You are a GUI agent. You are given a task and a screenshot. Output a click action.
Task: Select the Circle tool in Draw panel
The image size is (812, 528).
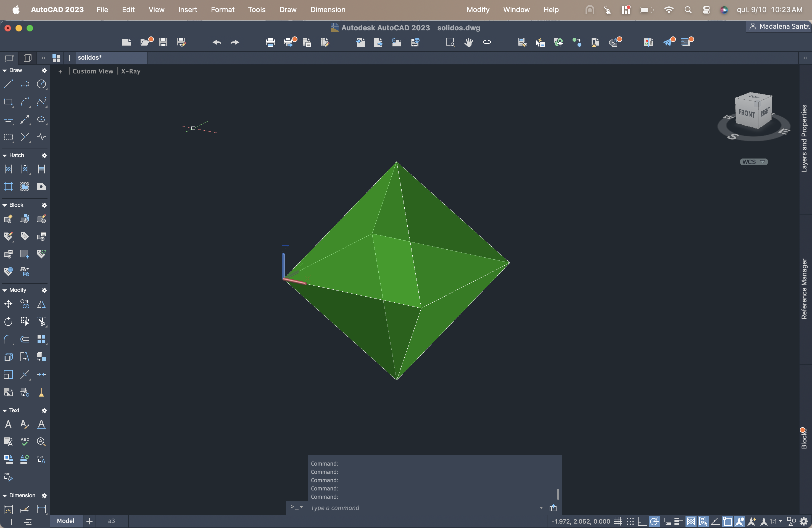41,84
